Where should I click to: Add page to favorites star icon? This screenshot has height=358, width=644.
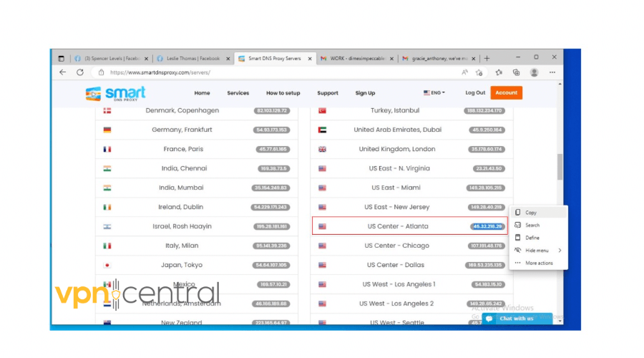coord(479,72)
